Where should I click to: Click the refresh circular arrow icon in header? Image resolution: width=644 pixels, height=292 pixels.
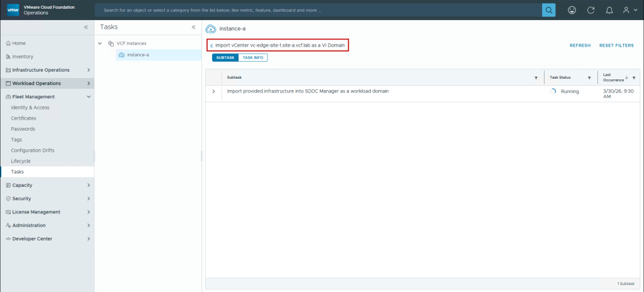[591, 10]
